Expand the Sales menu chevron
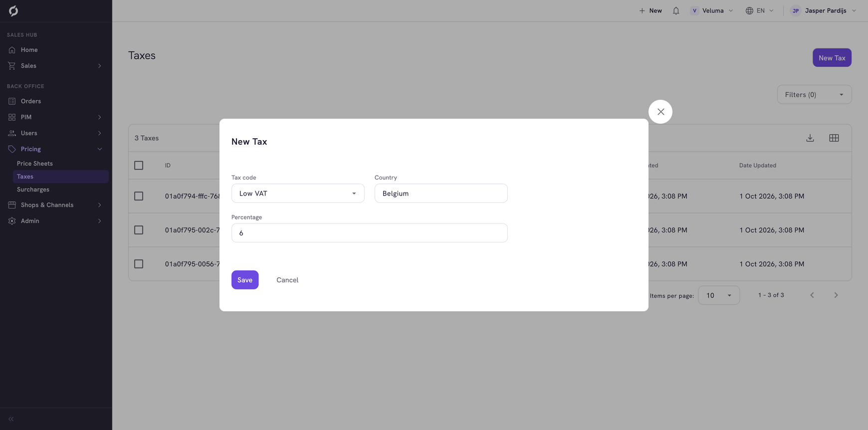 [100, 66]
